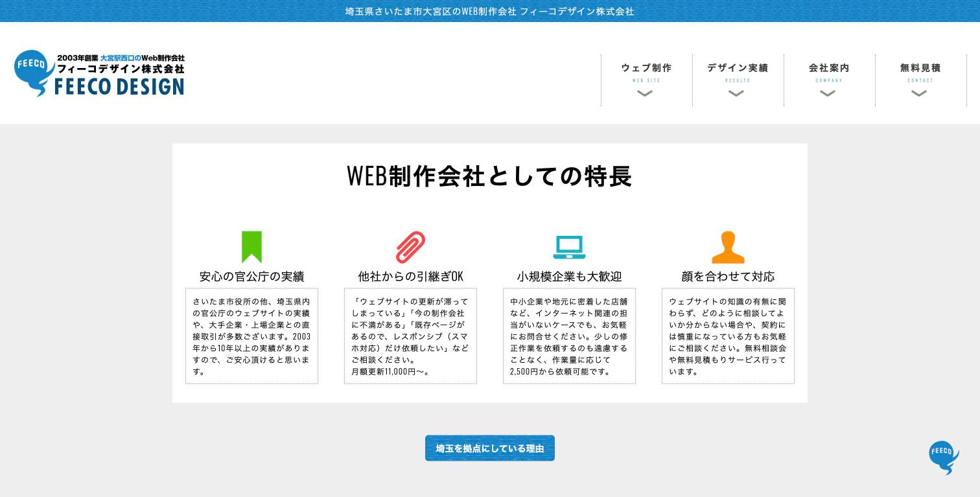Click the heading 安心の官公庁の実績
Viewport: 980px width, 497px height.
[251, 277]
